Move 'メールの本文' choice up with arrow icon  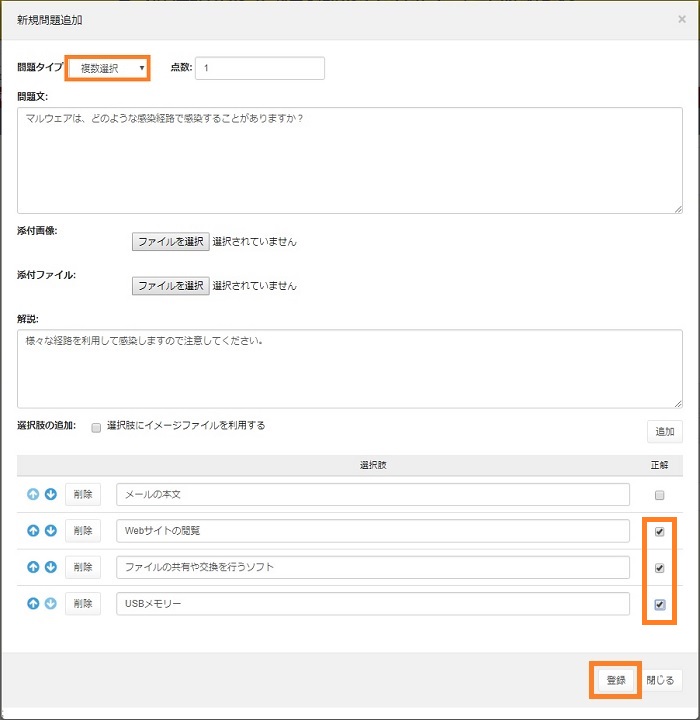pyautogui.click(x=32, y=494)
